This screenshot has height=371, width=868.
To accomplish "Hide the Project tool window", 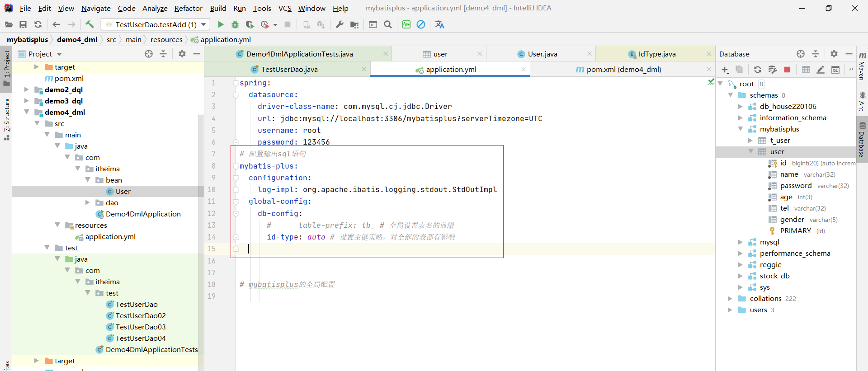I will (197, 54).
